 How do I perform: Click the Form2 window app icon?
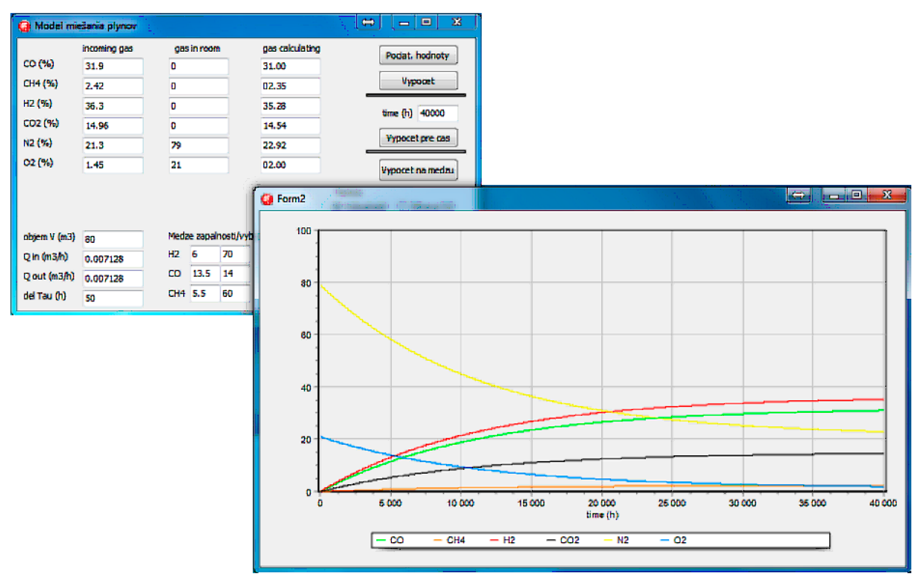(267, 199)
